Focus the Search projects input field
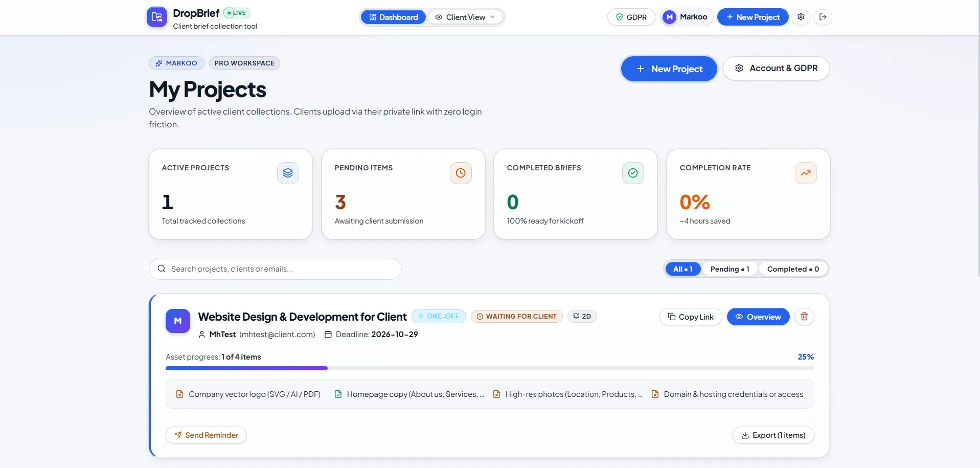The height and width of the screenshot is (468, 980). point(275,269)
